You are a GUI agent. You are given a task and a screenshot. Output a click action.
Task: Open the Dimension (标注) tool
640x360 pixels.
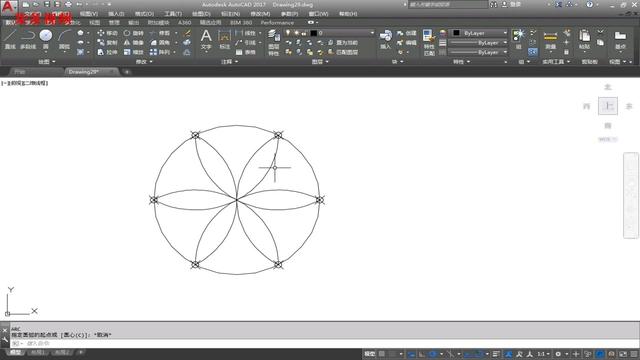point(224,40)
